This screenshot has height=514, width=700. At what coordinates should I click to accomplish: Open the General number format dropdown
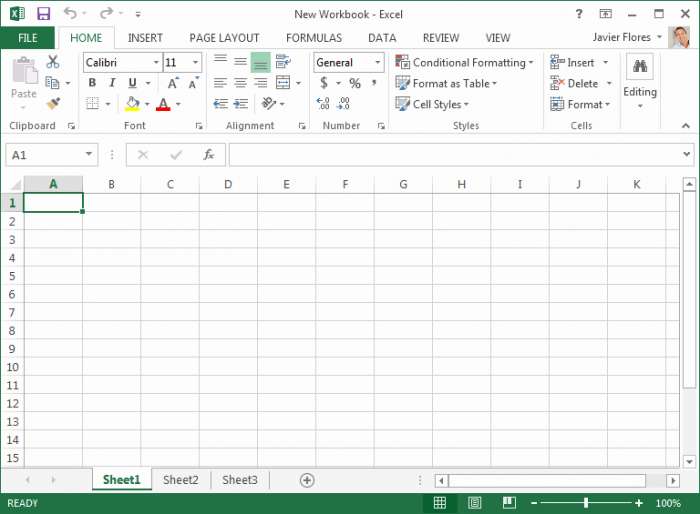click(377, 62)
